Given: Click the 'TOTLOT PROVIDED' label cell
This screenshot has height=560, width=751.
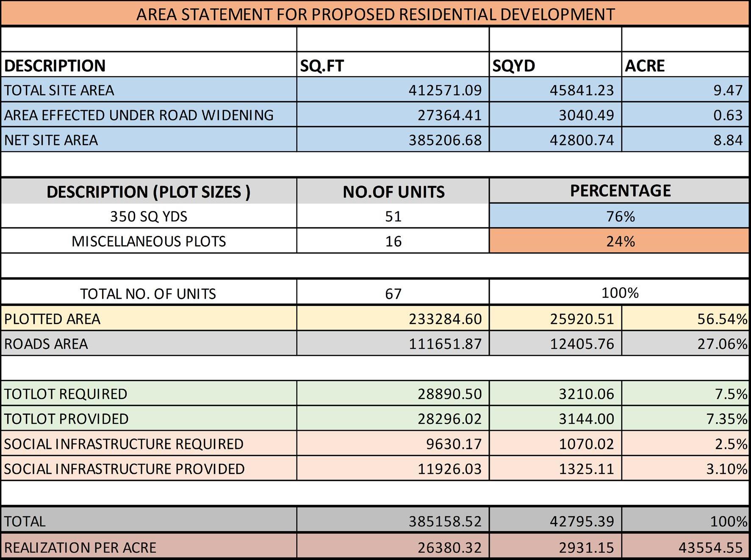Looking at the screenshot, I should point(149,418).
